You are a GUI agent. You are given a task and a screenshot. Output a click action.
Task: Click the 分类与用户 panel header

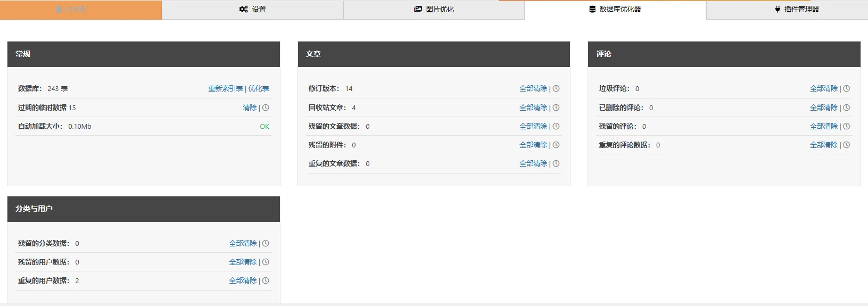(144, 209)
